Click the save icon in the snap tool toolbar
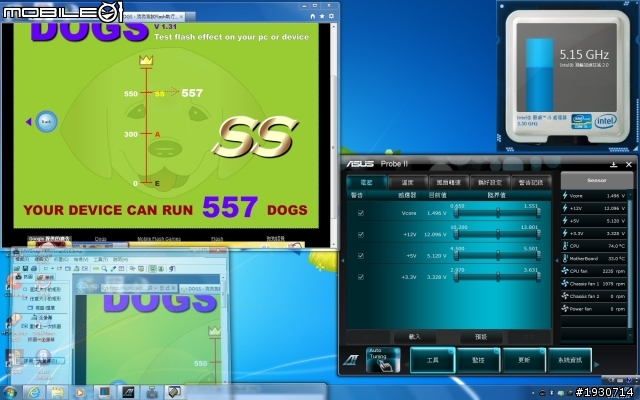Viewport: 640px width, 400px height. pyautogui.click(x=25, y=269)
